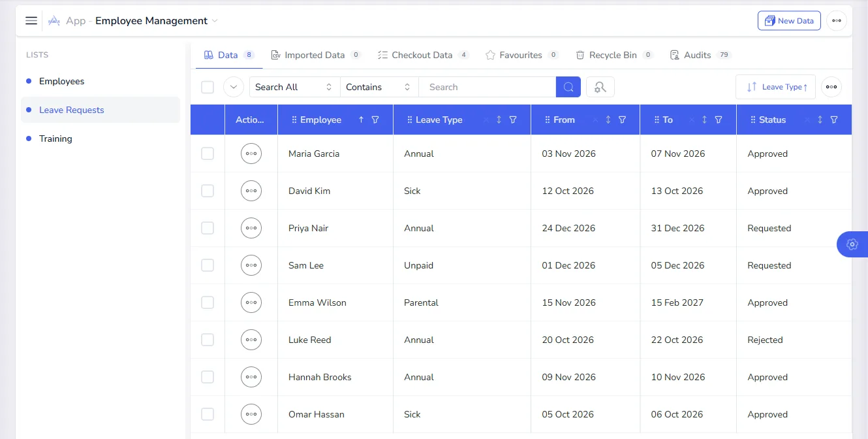
Task: Click the App logo icon
Action: (54, 21)
